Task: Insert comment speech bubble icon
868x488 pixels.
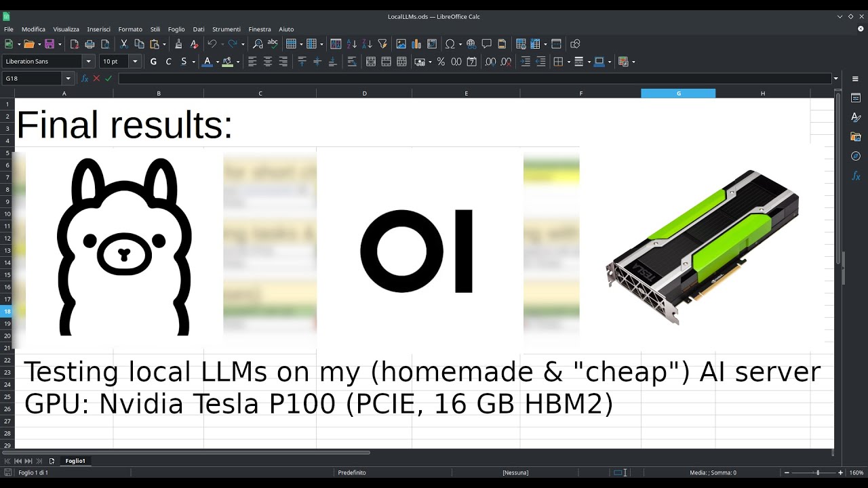Action: coord(486,44)
